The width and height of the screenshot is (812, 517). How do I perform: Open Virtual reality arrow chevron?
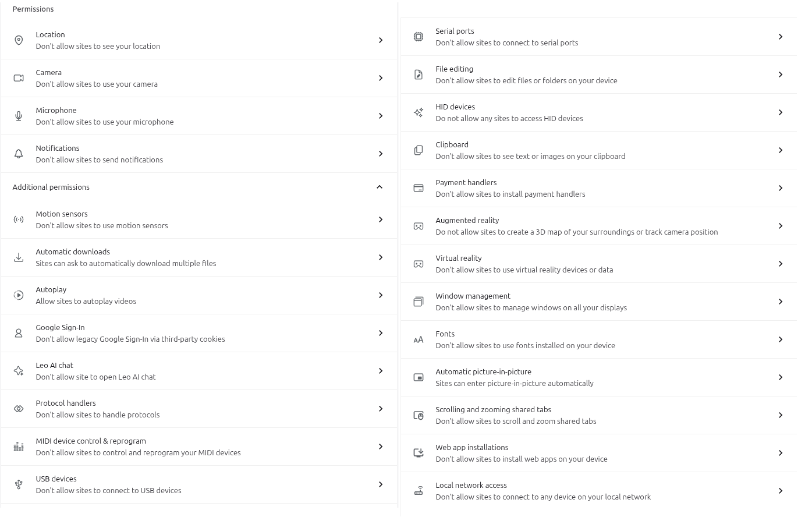[x=781, y=264]
